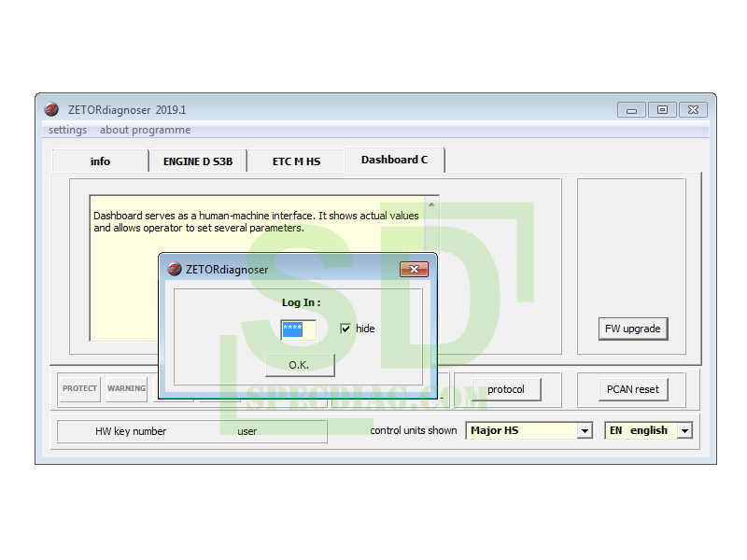Click the protocol button
The height and width of the screenshot is (560, 747).
(506, 389)
